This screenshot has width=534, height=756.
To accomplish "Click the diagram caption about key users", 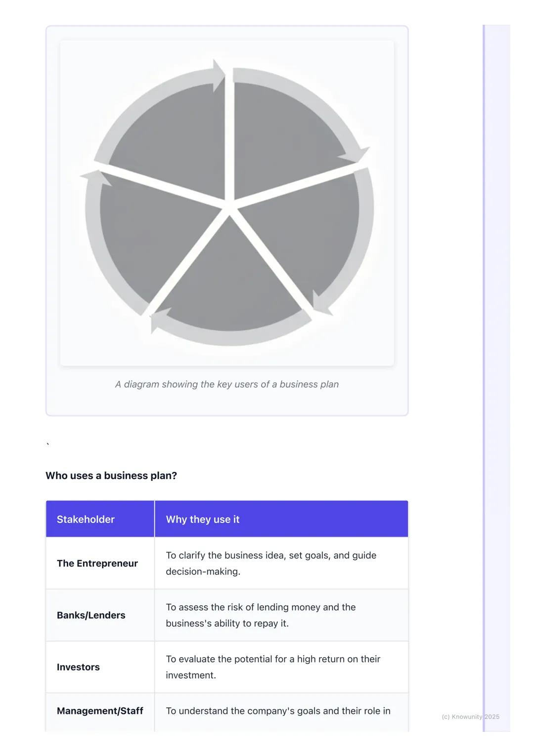I will point(227,384).
